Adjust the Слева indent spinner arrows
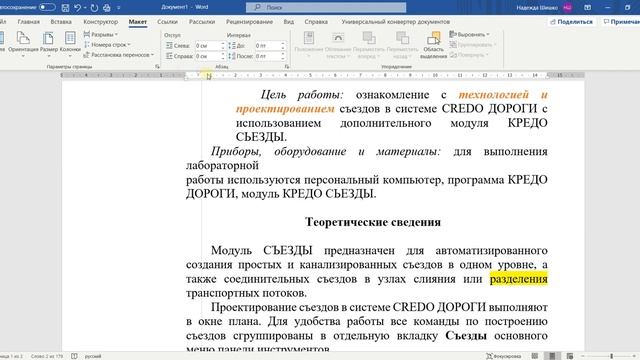This screenshot has height=360, width=640. point(223,46)
